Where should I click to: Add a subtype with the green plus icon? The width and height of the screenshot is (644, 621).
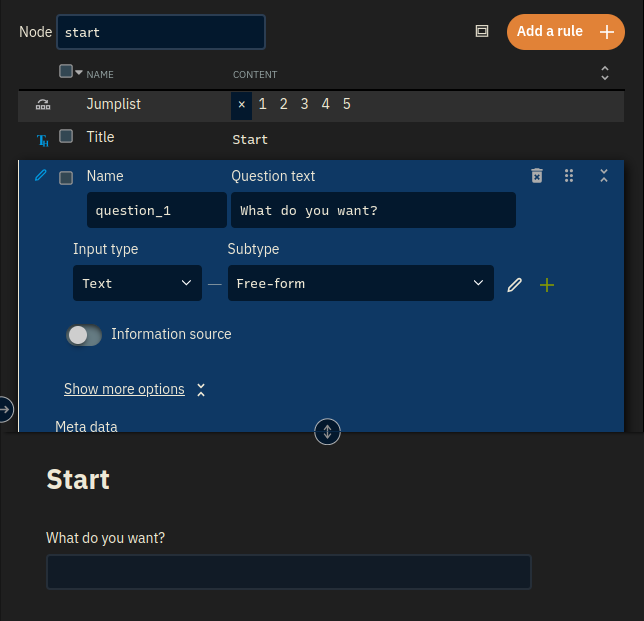[547, 285]
